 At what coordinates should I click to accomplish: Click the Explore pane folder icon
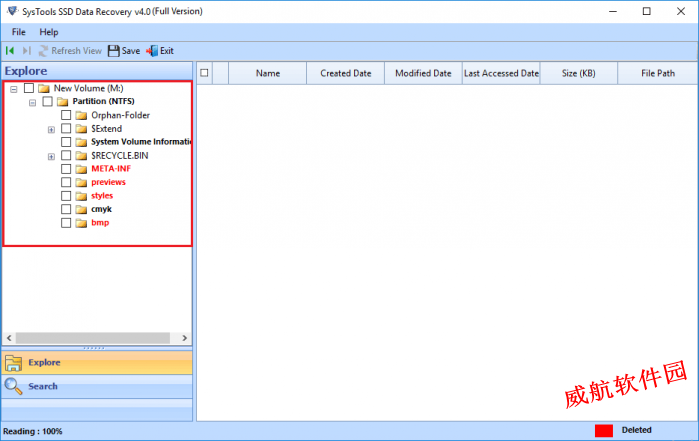point(13,363)
